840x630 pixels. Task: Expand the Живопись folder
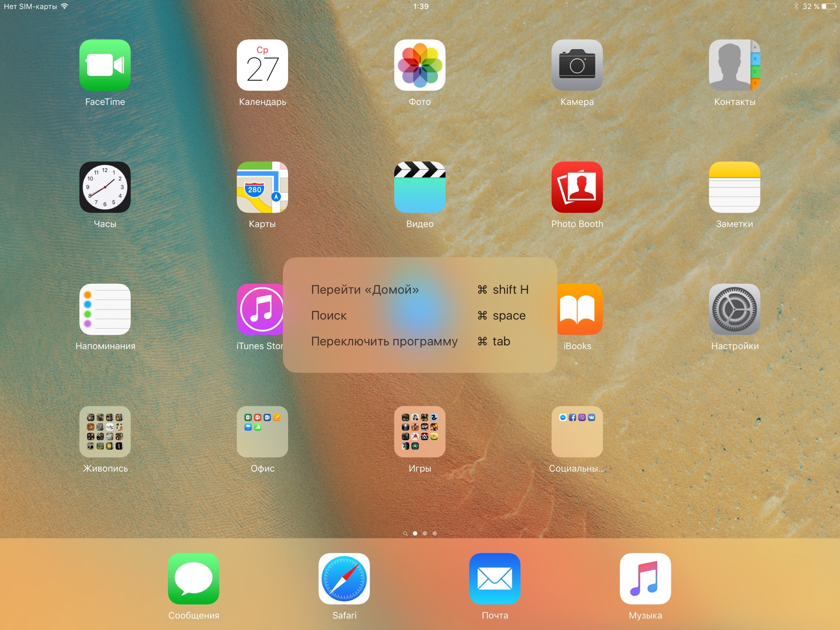(x=105, y=431)
